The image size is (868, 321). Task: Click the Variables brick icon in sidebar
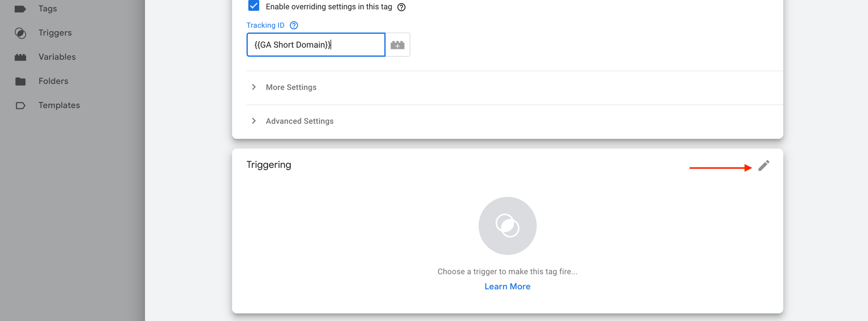[x=20, y=57]
